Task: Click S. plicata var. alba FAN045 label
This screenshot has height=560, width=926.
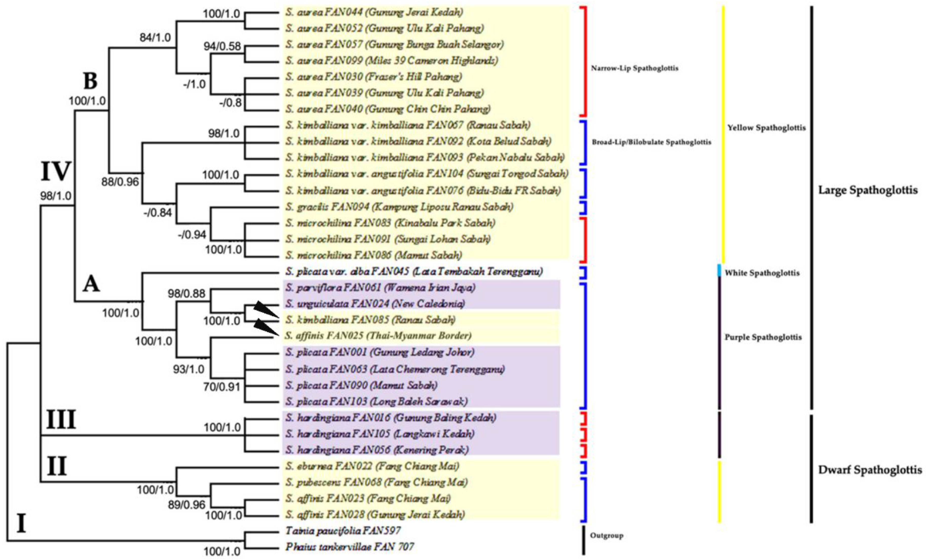Action: point(414,272)
